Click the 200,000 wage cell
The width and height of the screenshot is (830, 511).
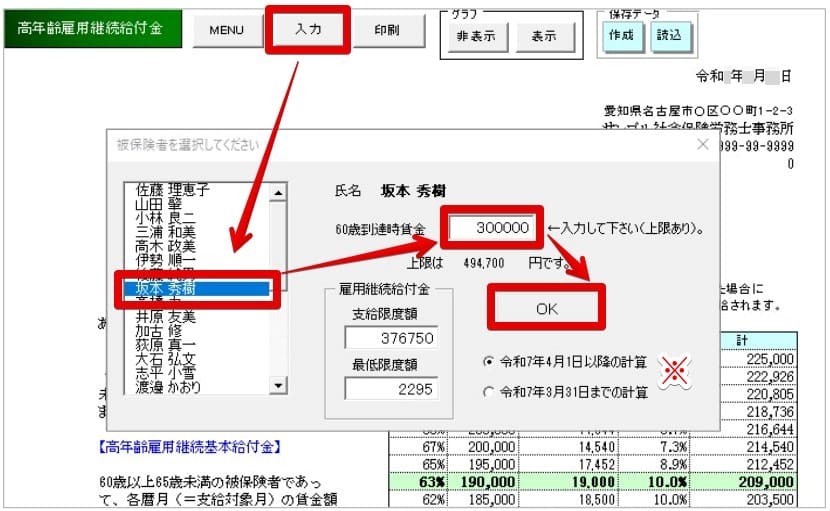click(x=482, y=447)
